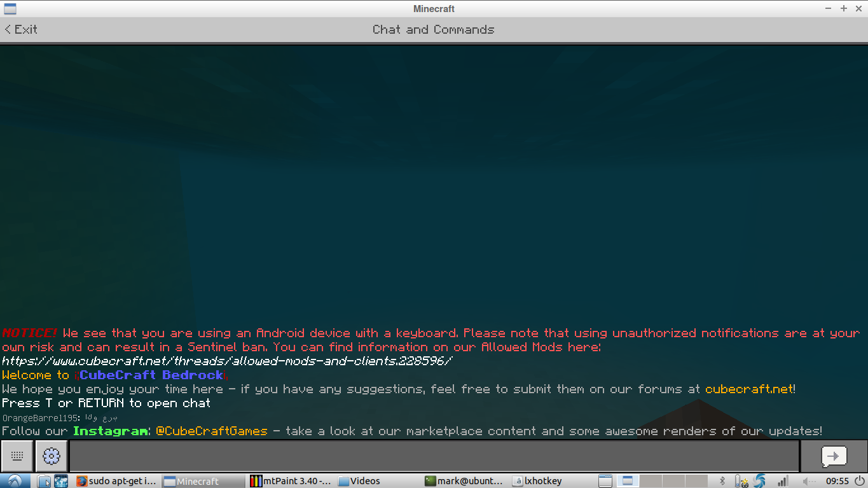Click the CubeCraft Bedrock welcome text

[x=151, y=375]
